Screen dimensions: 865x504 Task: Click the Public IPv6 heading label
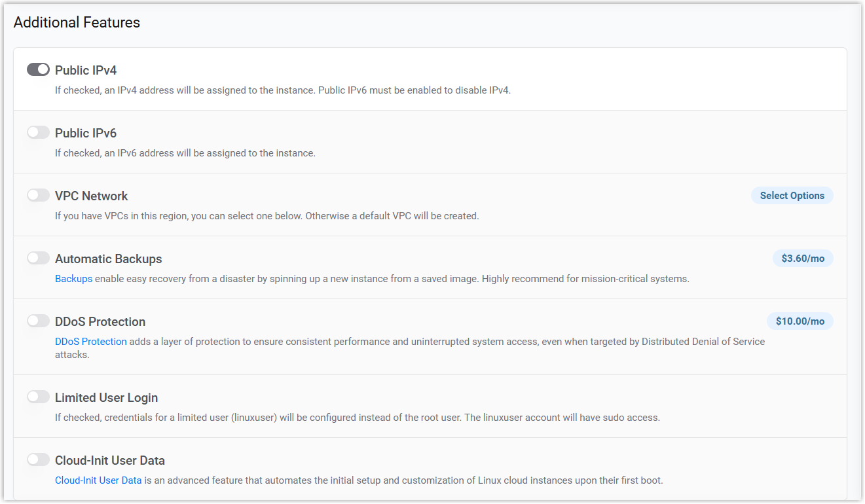(x=86, y=133)
